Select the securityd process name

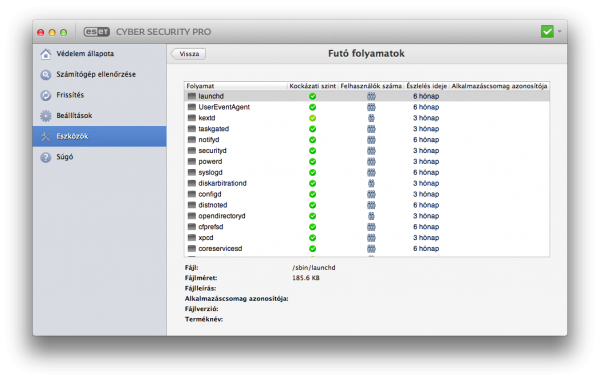click(x=212, y=151)
